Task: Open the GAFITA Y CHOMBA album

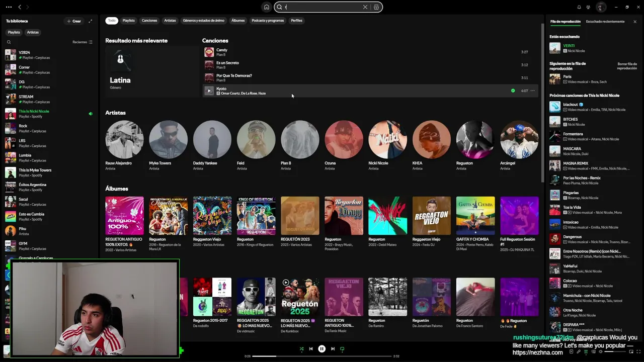Action: [475, 224]
